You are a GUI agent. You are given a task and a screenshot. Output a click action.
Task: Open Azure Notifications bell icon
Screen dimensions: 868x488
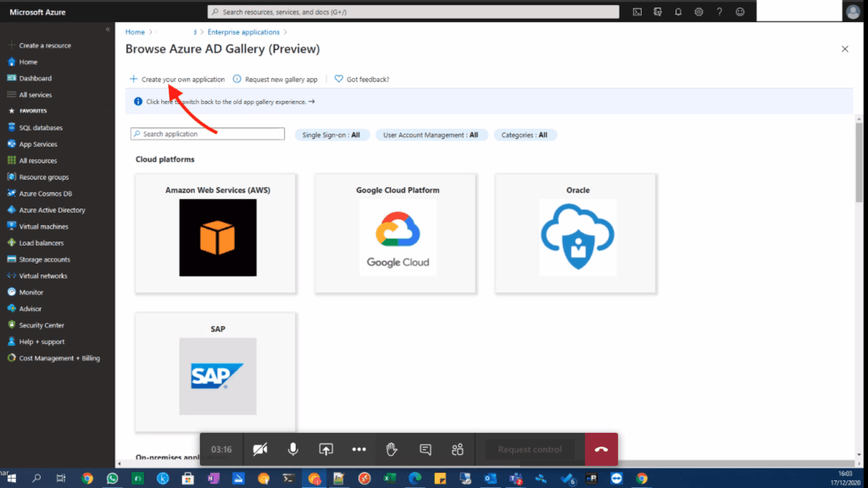point(679,12)
